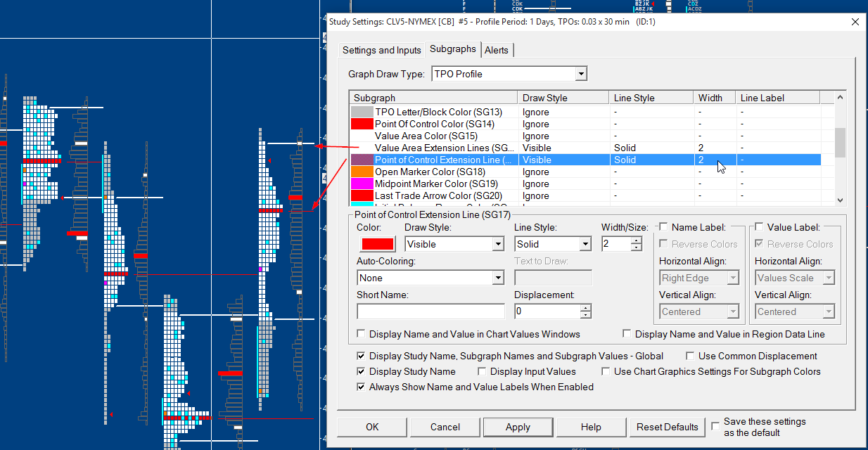
Task: Decrease Width/Size with the down arrow
Action: [637, 247]
